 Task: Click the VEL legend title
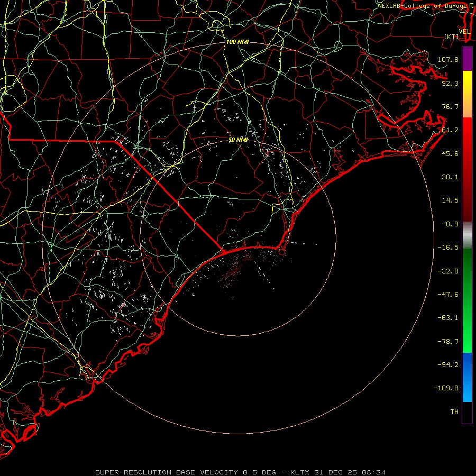464,32
